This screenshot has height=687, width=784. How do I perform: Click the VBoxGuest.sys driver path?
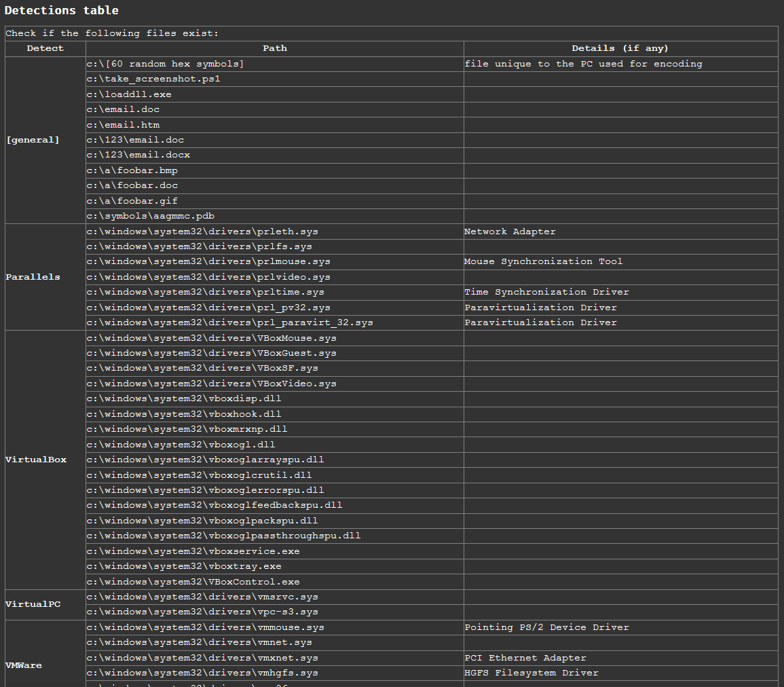[211, 353]
